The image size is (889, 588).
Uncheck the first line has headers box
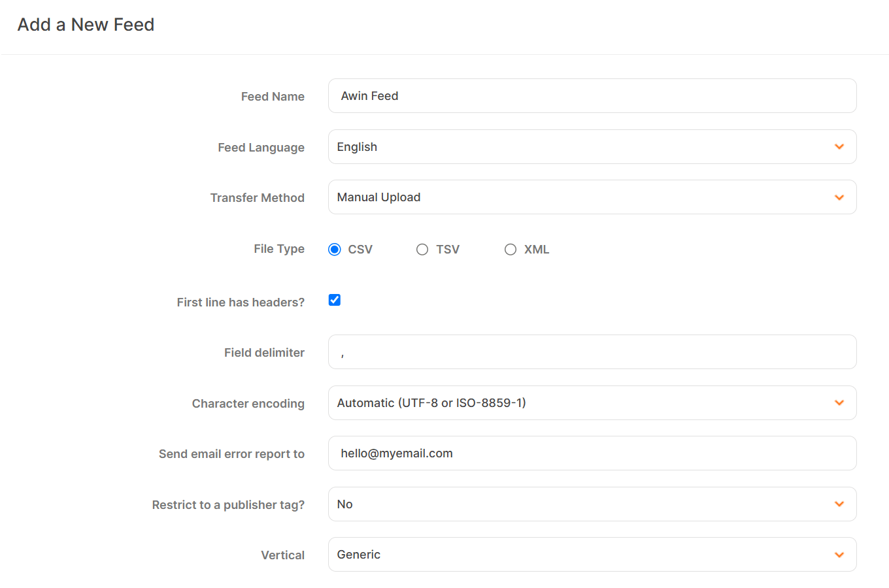pyautogui.click(x=334, y=300)
